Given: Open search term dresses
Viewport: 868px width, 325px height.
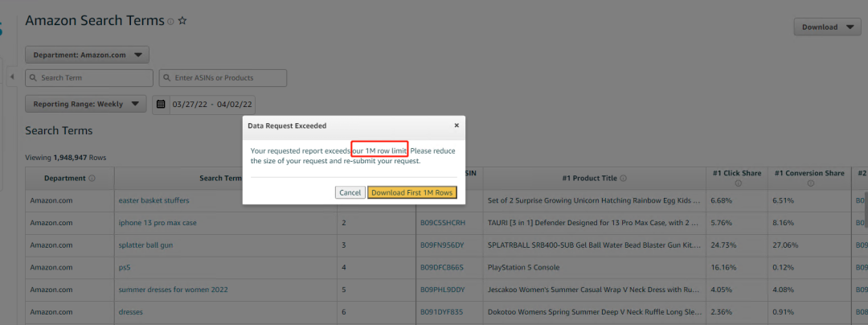Looking at the screenshot, I should pos(131,311).
